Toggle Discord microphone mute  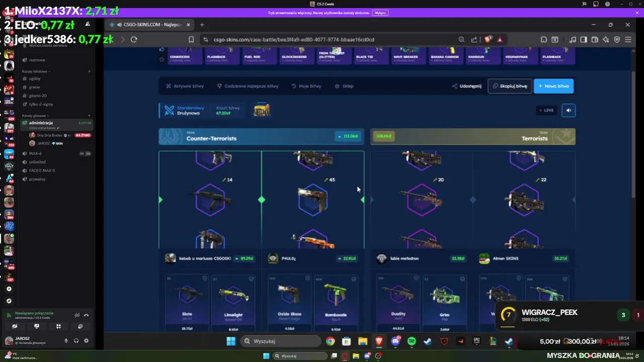tap(66, 340)
